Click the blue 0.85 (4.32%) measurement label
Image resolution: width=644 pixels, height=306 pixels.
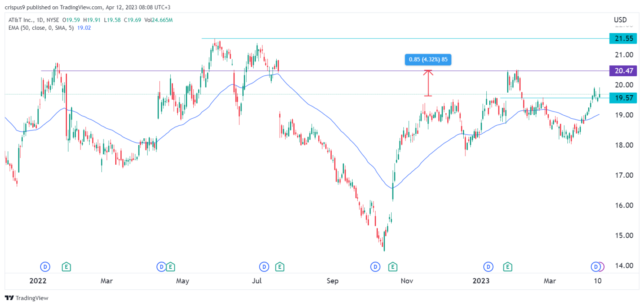(x=428, y=60)
